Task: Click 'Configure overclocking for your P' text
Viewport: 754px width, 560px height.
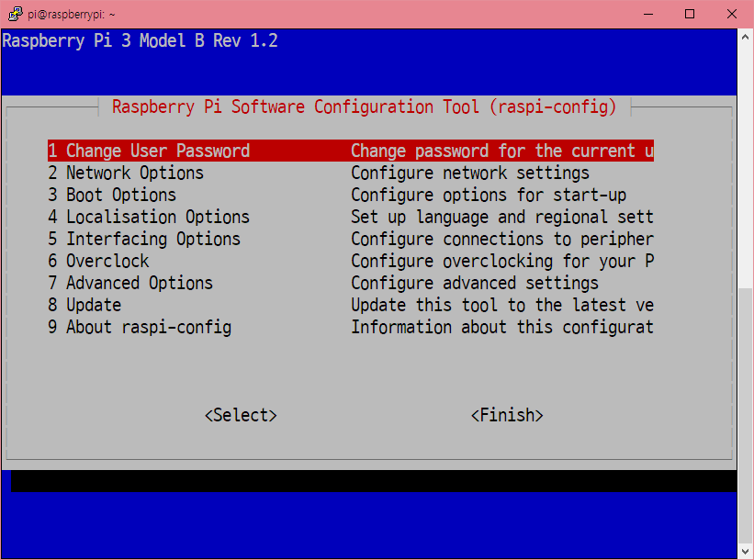Action: pos(502,261)
